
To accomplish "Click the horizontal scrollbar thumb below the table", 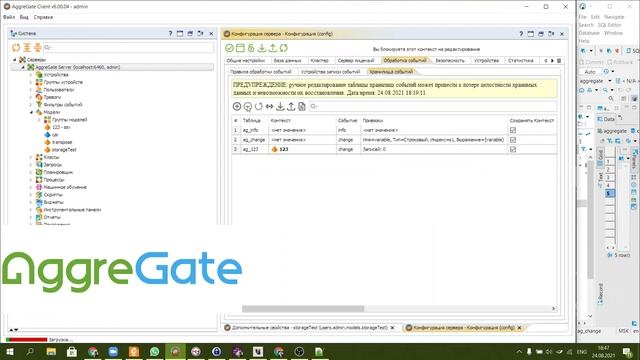I will click(x=303, y=309).
